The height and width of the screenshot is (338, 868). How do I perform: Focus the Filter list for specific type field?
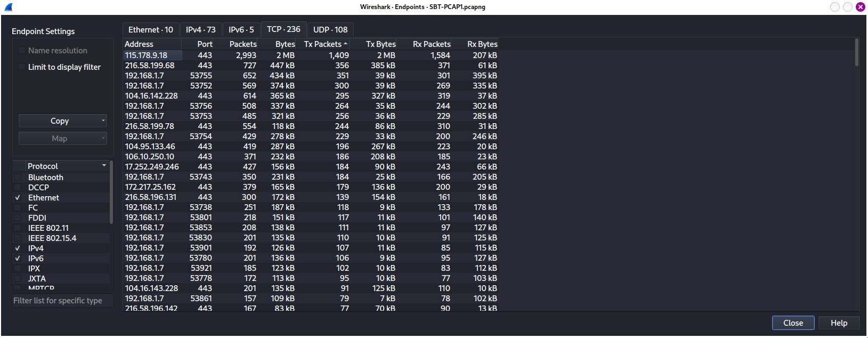pos(62,301)
